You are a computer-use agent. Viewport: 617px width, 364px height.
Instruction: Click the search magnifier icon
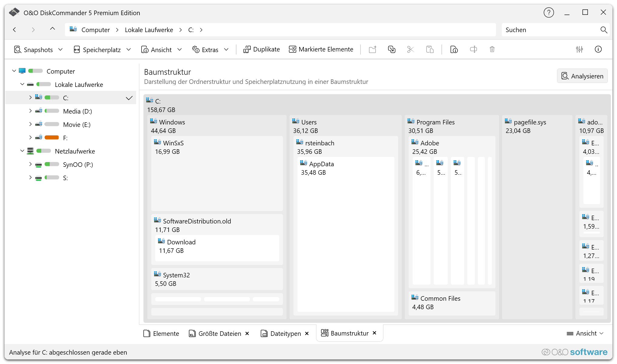coord(604,30)
